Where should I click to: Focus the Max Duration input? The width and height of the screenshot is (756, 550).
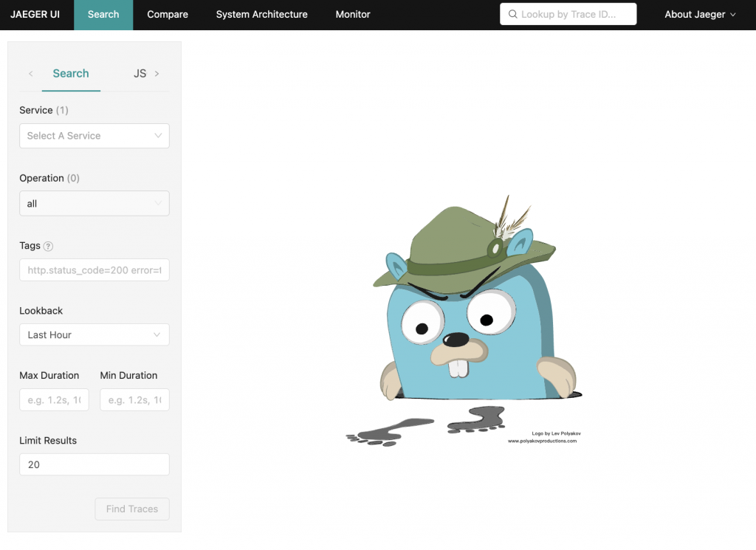(x=54, y=399)
